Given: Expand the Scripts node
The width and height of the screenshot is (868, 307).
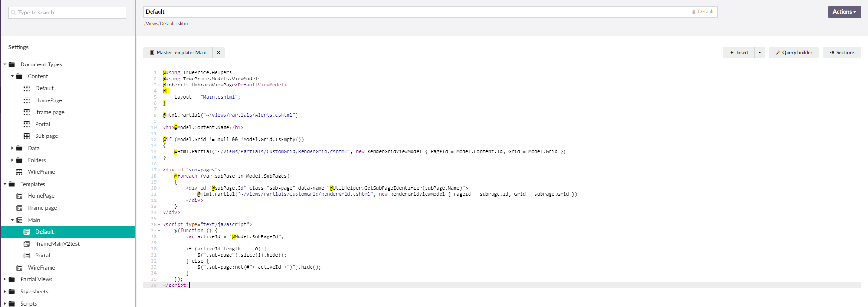Looking at the screenshot, I should 5,304.
